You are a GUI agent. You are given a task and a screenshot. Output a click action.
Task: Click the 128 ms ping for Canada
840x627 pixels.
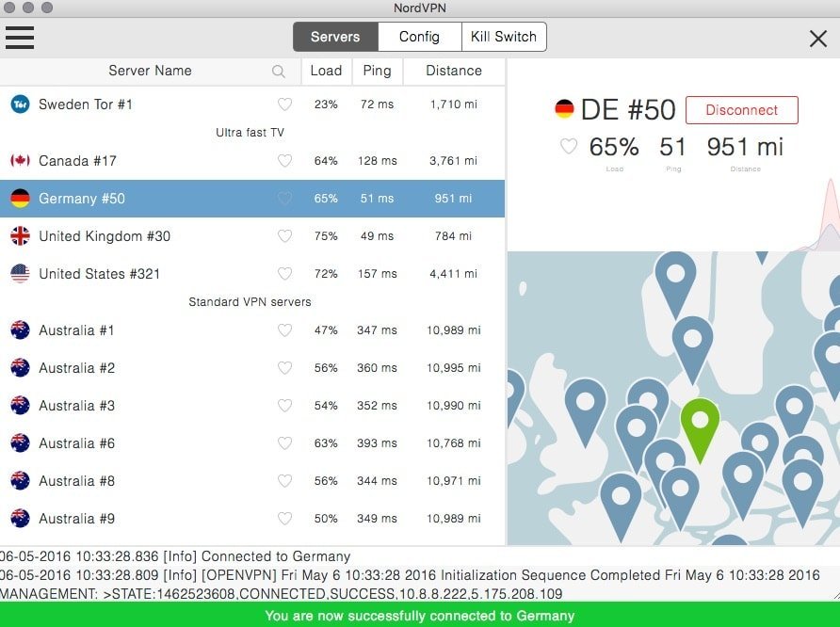coord(377,161)
